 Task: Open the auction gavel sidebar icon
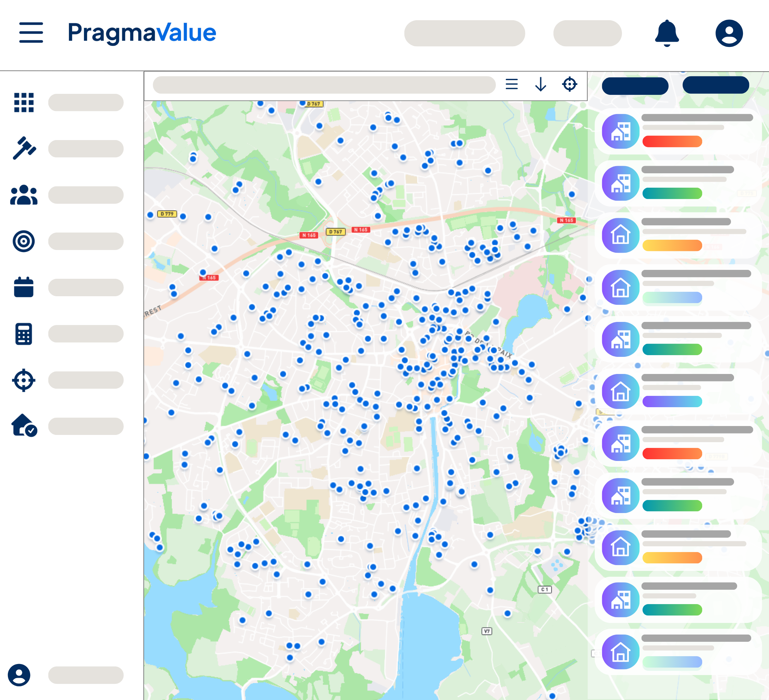click(x=24, y=148)
